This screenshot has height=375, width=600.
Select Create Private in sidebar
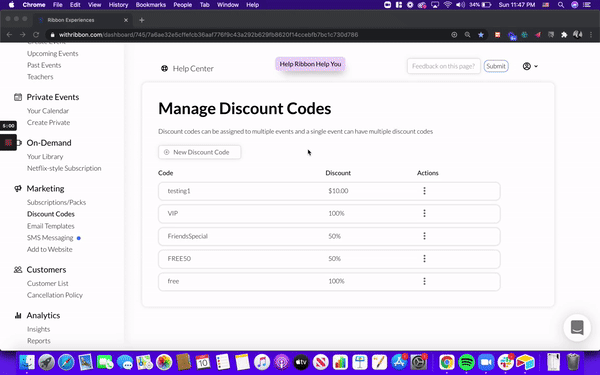point(49,122)
